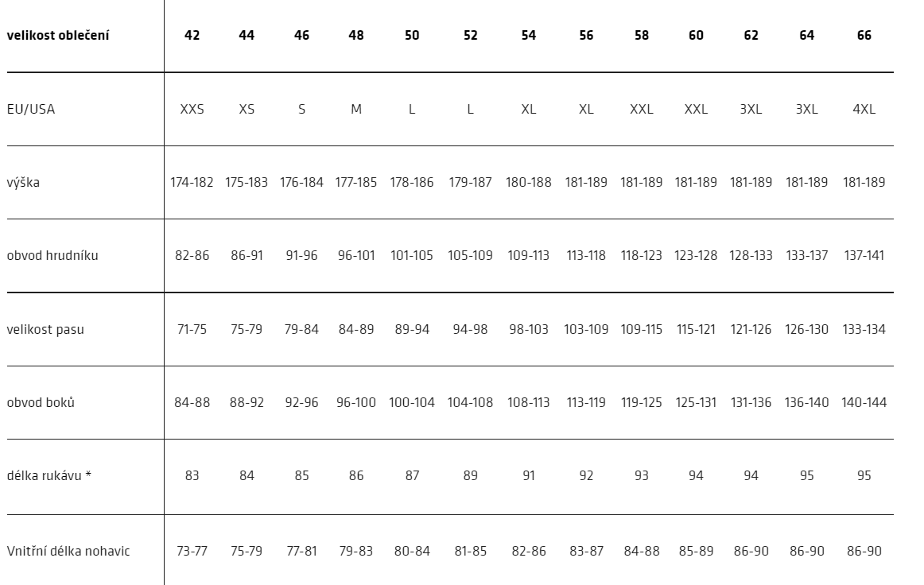
Task: Click the 'obvod boků' row label
Action: point(41,402)
